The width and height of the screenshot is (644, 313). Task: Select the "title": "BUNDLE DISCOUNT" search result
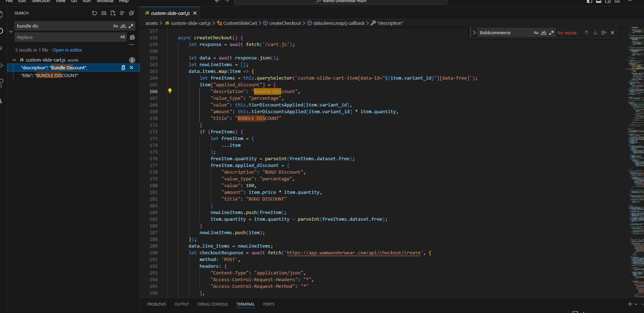[x=74, y=75]
